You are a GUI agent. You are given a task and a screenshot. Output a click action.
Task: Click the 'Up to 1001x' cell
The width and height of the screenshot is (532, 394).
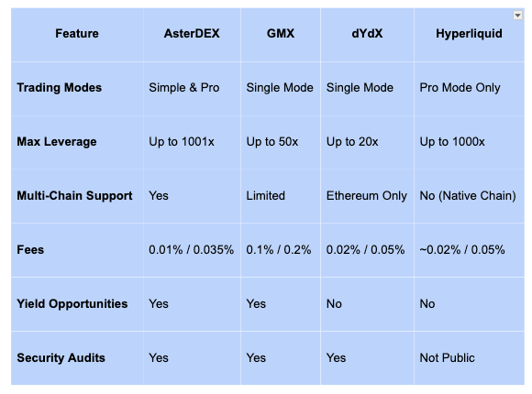[192, 142]
